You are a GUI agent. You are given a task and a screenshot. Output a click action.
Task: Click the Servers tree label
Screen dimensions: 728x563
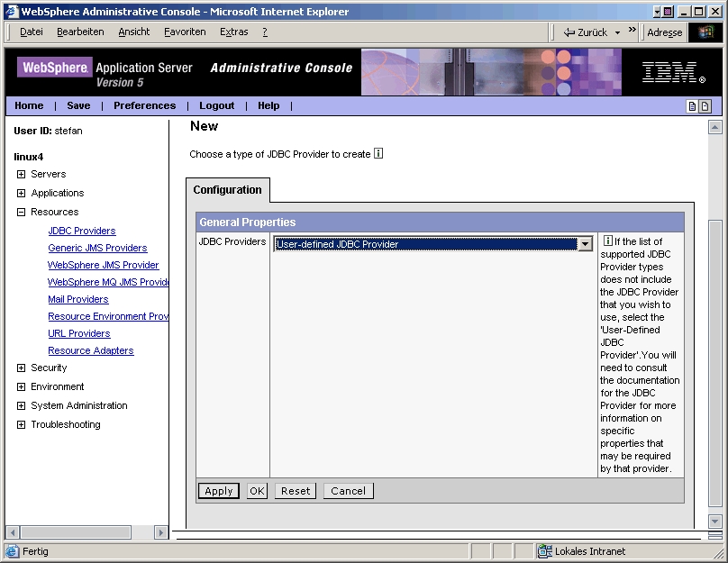(49, 174)
